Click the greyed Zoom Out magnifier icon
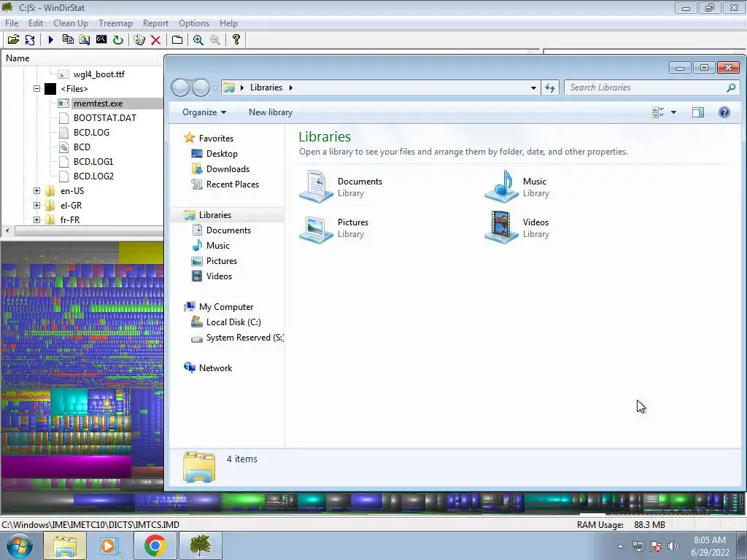Screen dimensions: 747x560 [x=215, y=40]
